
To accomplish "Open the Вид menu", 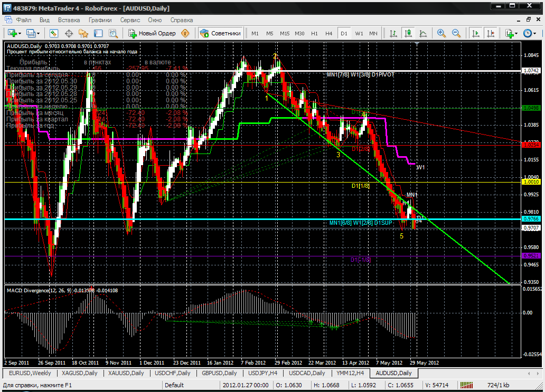I will click(x=44, y=20).
